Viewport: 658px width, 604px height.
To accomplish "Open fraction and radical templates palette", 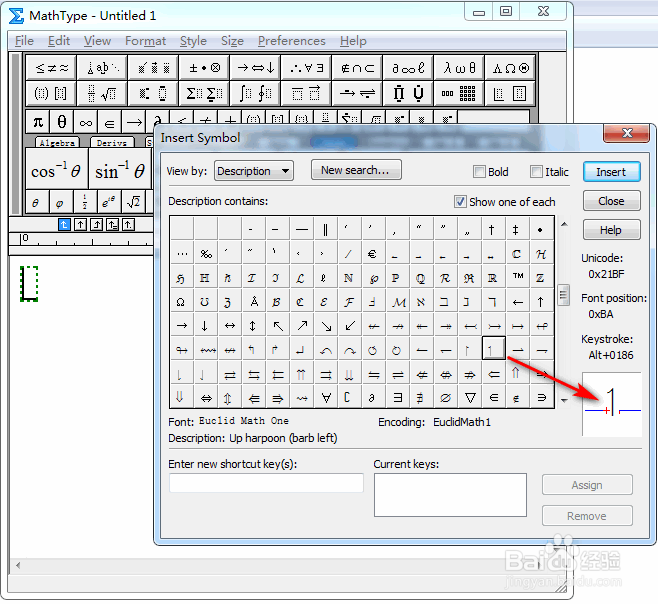I will pyautogui.click(x=102, y=93).
